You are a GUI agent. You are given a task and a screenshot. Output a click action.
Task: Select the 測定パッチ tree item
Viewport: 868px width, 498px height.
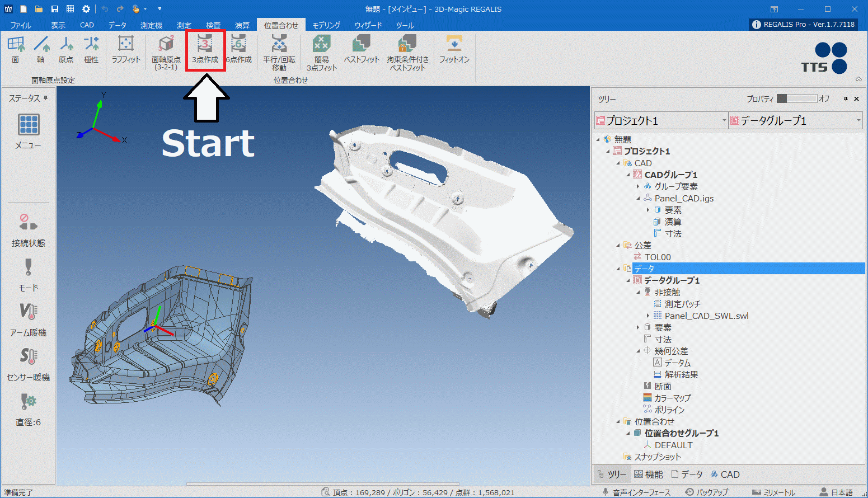[682, 304]
